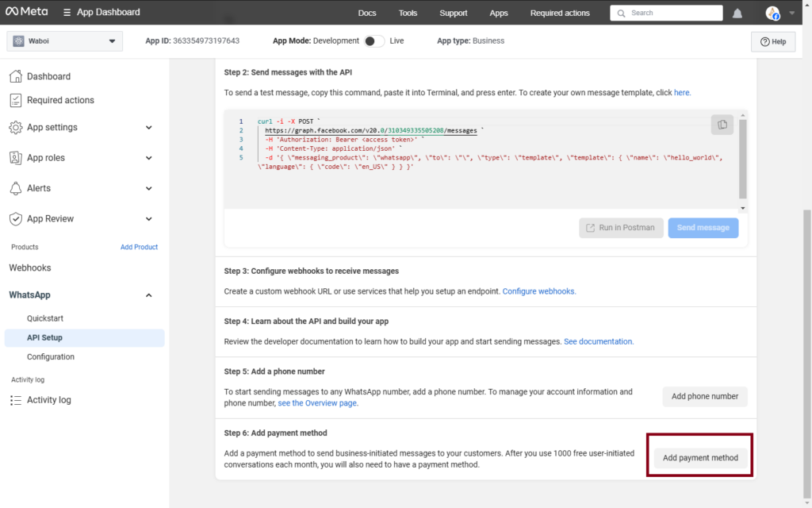Click the Alerts bell icon in sidebar
812x508 pixels.
[16, 188]
